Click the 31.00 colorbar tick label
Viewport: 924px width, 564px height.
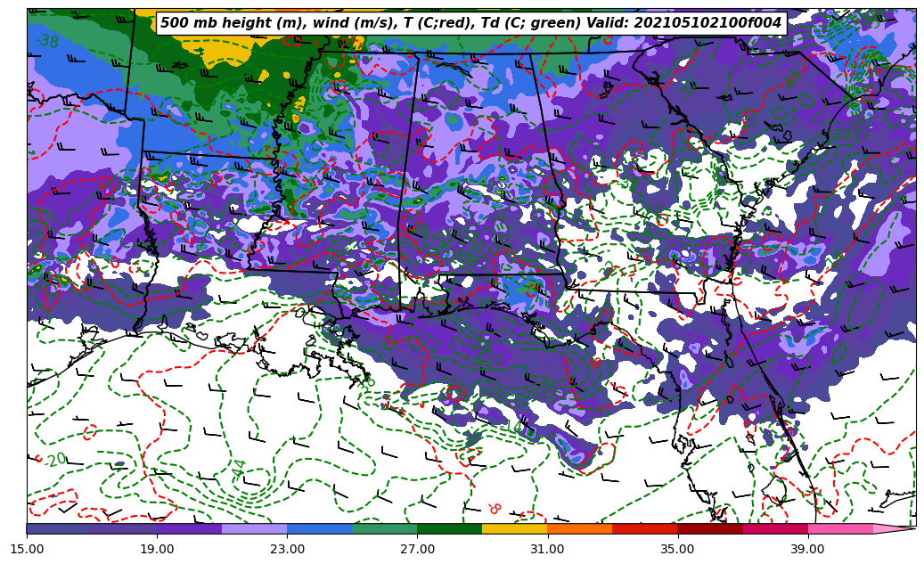tap(547, 550)
